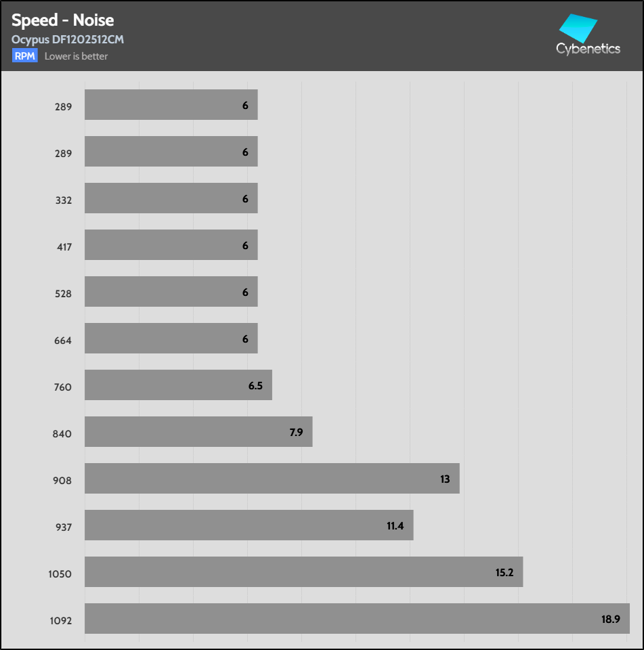The image size is (644, 650).
Task: Click the 908 axis label
Action: coord(63,481)
